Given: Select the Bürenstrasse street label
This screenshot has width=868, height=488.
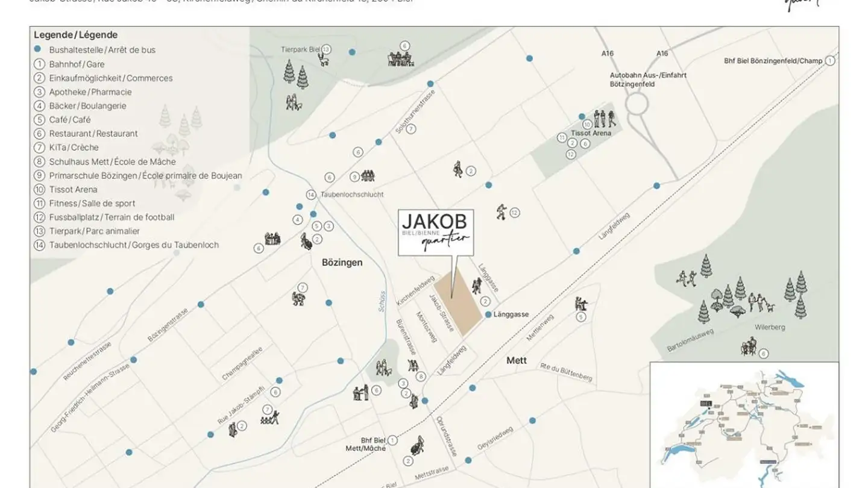Looking at the screenshot, I should (x=406, y=336).
